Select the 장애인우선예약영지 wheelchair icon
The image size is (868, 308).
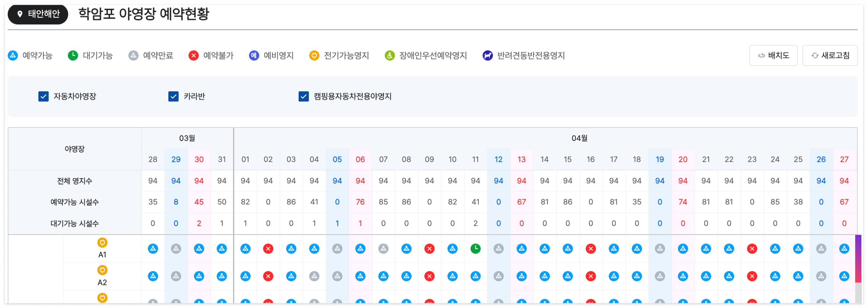pyautogui.click(x=389, y=56)
